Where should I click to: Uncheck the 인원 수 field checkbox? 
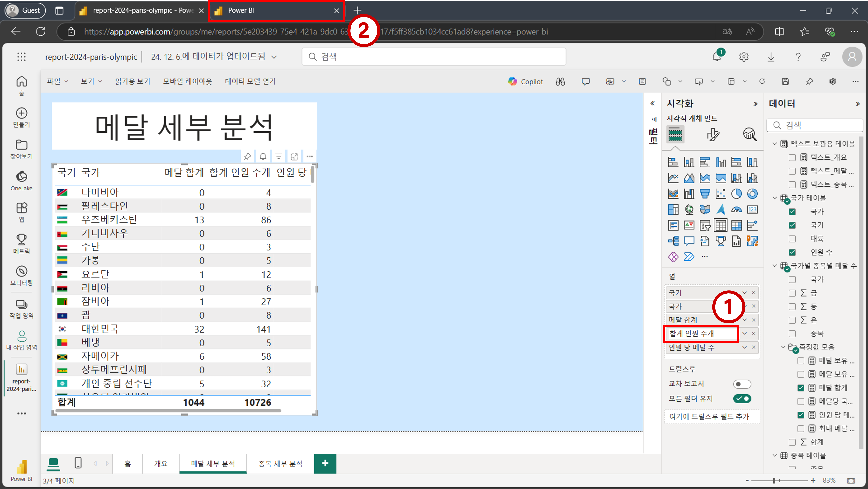[792, 252]
